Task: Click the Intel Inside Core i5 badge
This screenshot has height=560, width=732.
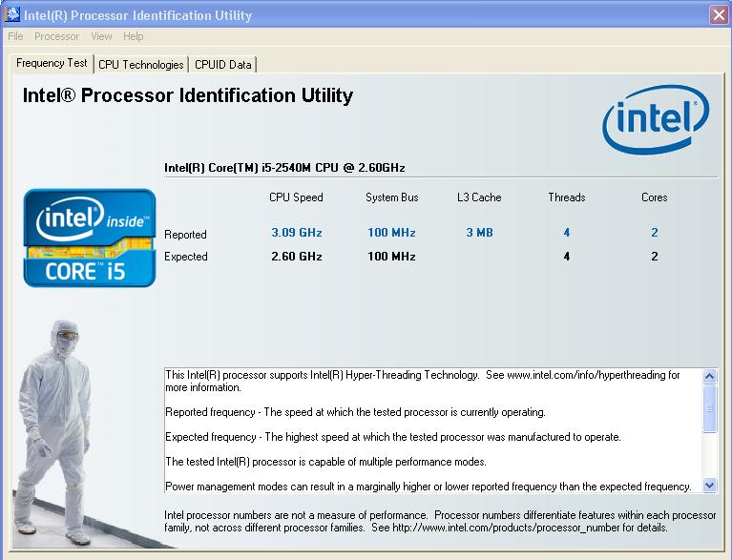Action: coord(89,238)
